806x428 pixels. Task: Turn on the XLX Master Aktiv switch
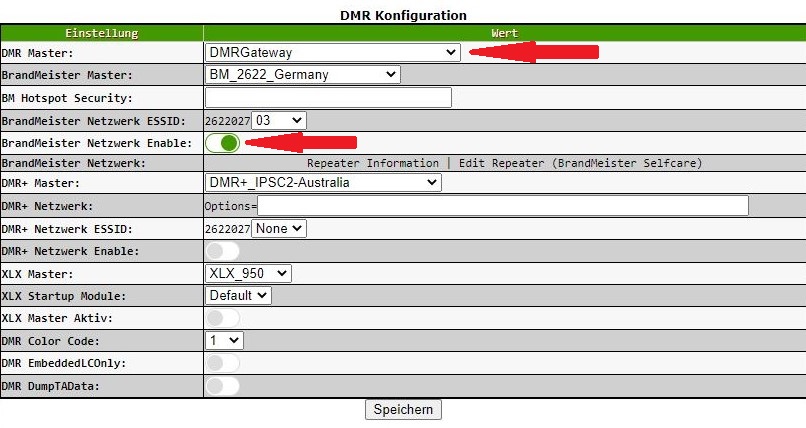(223, 318)
